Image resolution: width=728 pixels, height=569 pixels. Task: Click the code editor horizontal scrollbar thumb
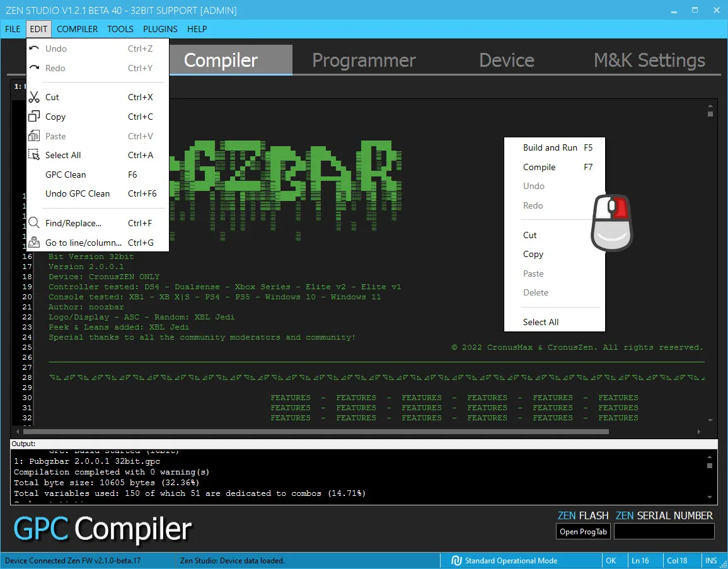316,432
